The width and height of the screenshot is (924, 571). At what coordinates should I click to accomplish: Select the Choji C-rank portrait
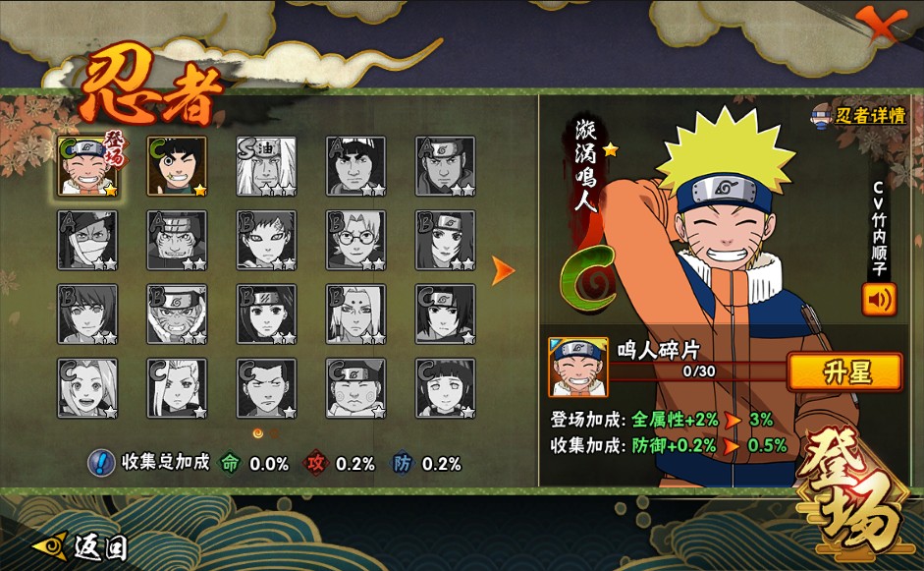click(x=355, y=388)
